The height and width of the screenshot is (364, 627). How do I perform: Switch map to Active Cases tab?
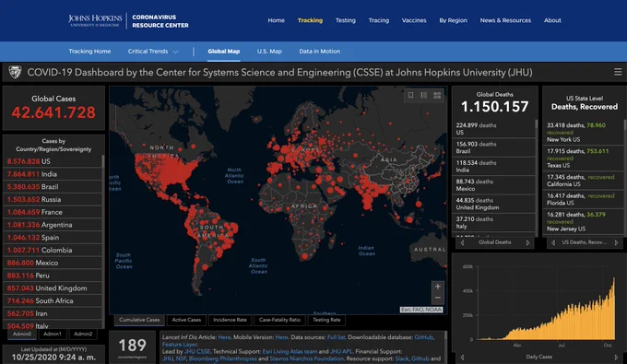(x=186, y=320)
